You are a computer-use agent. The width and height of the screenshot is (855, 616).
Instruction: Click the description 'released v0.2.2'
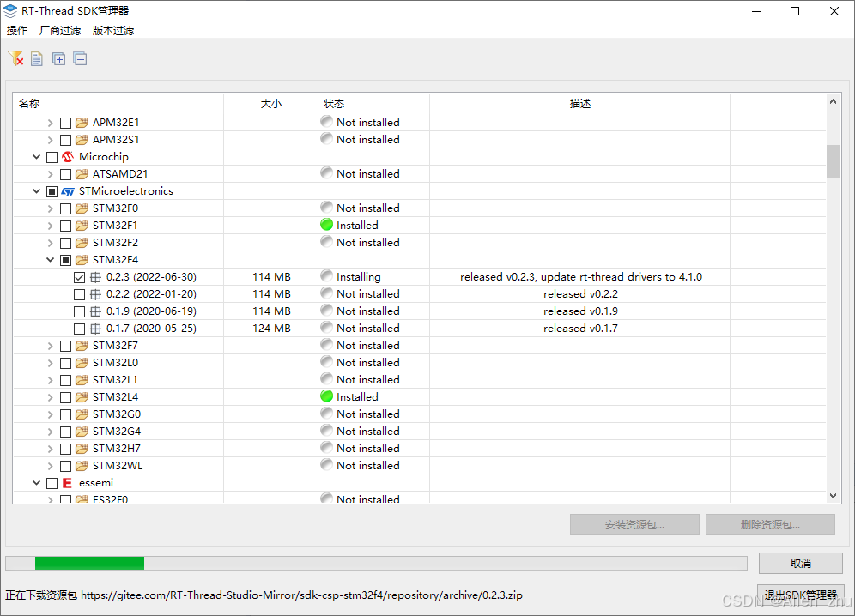coord(580,294)
